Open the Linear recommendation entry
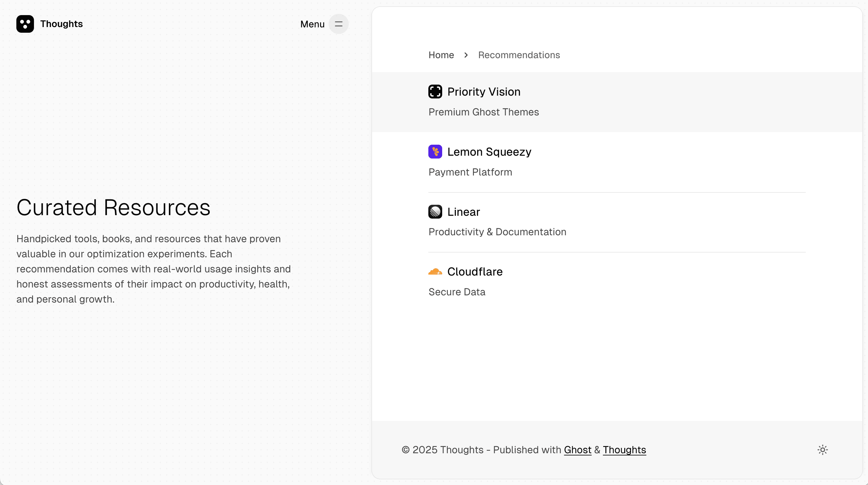Image resolution: width=868 pixels, height=485 pixels. [464, 211]
